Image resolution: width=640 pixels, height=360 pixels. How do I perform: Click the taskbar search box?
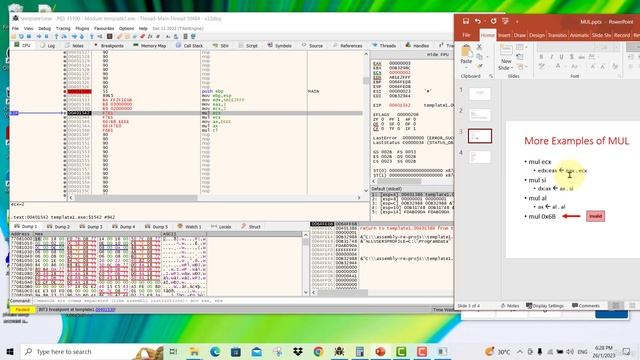pyautogui.click(x=91, y=351)
